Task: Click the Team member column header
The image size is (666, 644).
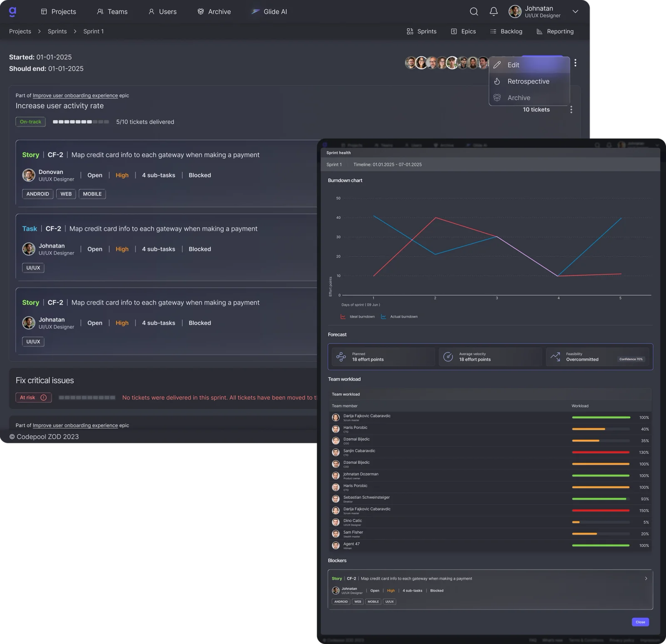Action: (345, 406)
